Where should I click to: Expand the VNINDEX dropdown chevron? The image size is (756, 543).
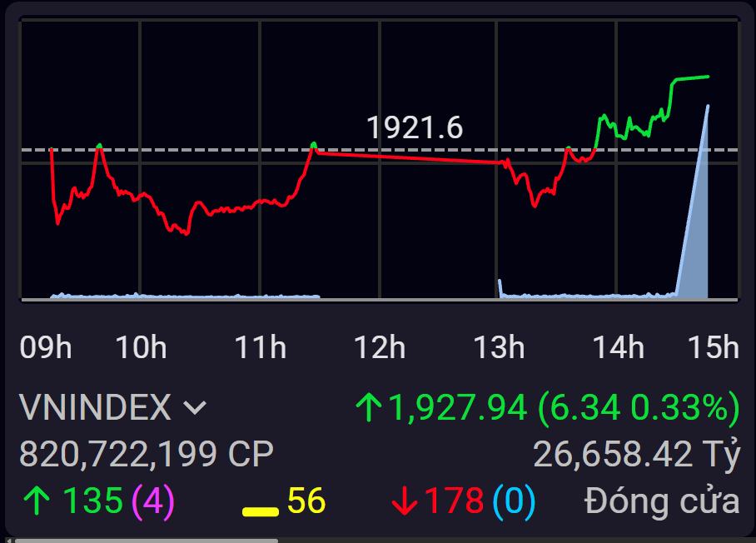pos(196,408)
